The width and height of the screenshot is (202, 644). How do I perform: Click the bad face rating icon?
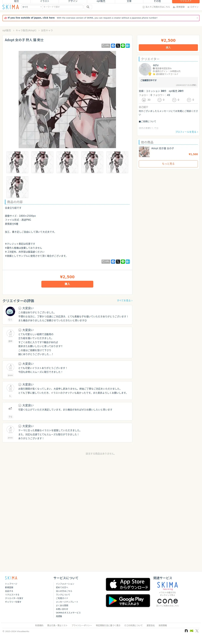pyautogui.click(x=189, y=100)
